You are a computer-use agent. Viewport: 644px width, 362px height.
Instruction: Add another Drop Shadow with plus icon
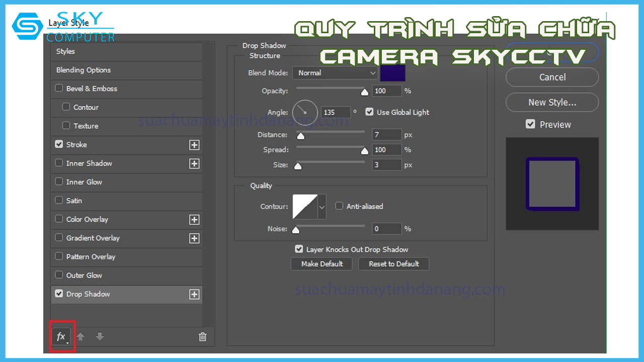click(x=194, y=295)
